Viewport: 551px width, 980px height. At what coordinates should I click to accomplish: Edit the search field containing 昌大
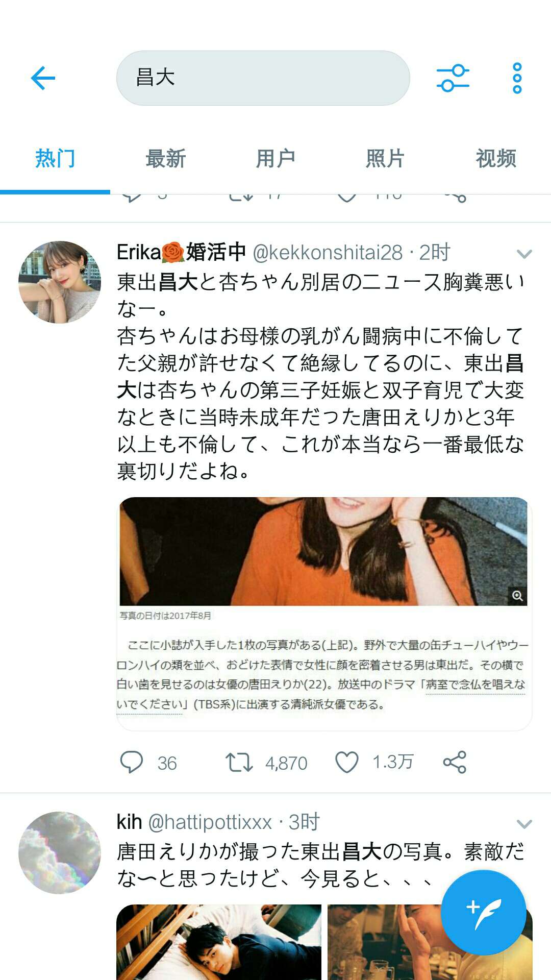point(263,78)
